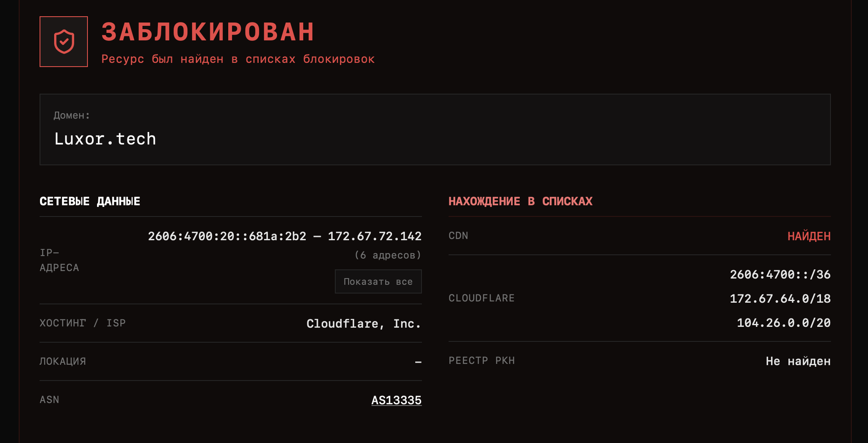Click the red "НАЙДЕН" CDN status
The width and height of the screenshot is (868, 443).
coord(809,236)
